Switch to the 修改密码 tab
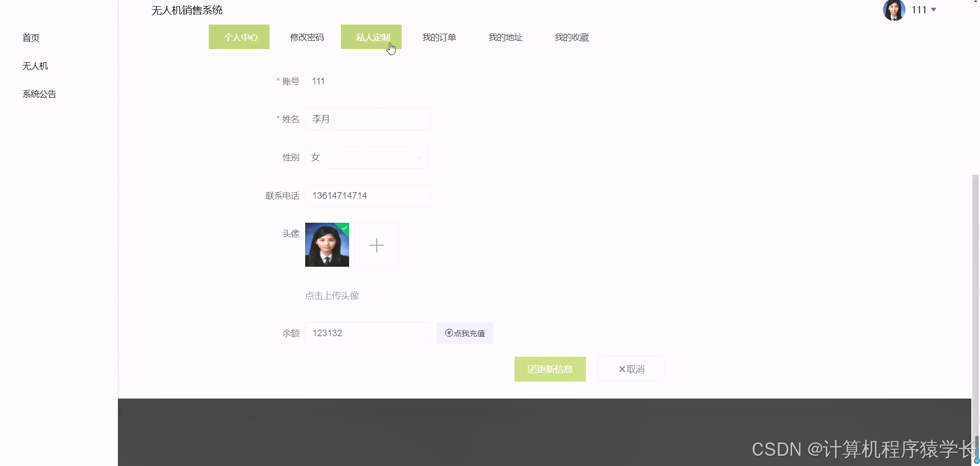The image size is (980, 466). click(307, 37)
